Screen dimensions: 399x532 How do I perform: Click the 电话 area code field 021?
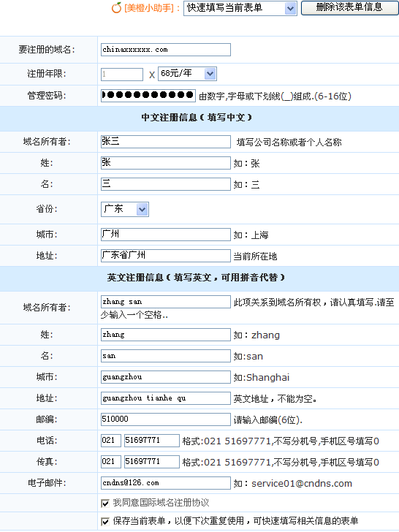[110, 441]
